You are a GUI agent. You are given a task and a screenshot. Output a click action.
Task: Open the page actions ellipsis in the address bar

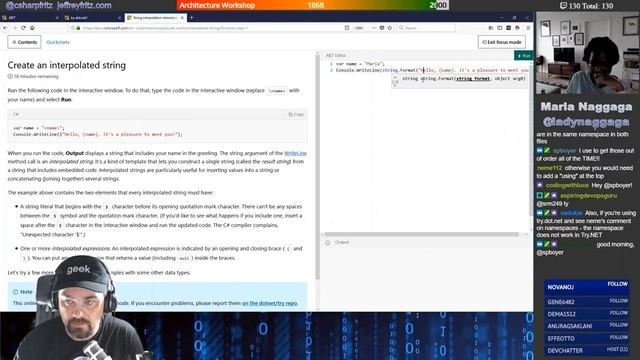pos(373,28)
